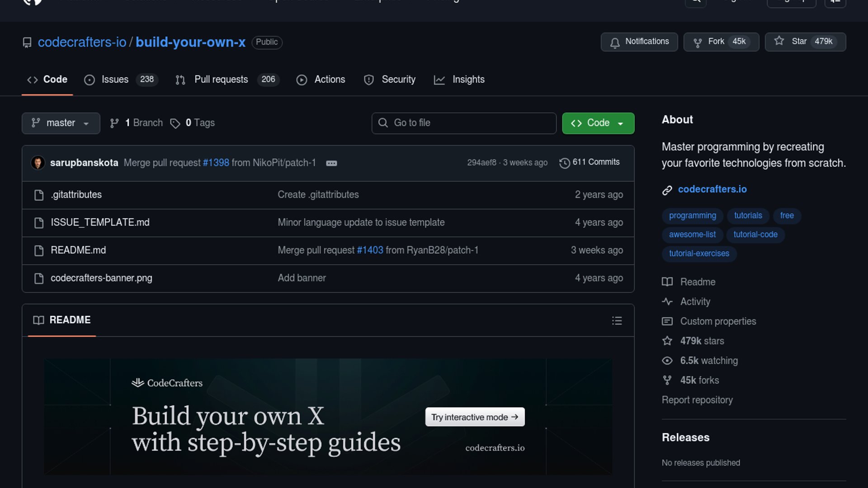
Task: Click sarupbanskota's avatar image
Action: tap(38, 163)
